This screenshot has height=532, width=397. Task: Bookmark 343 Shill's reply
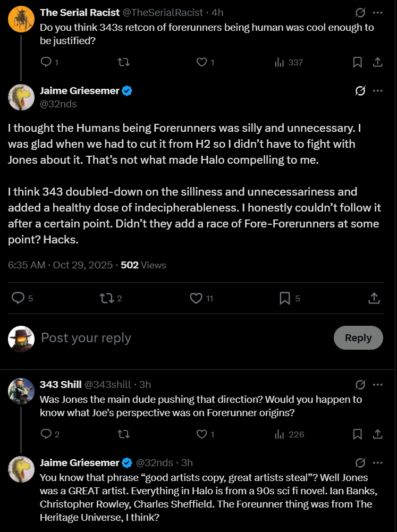(x=358, y=434)
